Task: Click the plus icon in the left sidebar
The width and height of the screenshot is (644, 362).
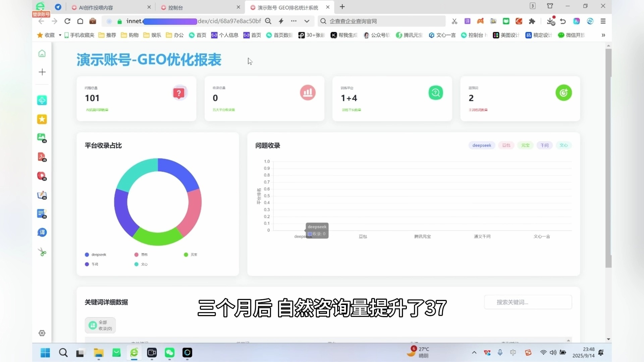Action: coord(42,72)
